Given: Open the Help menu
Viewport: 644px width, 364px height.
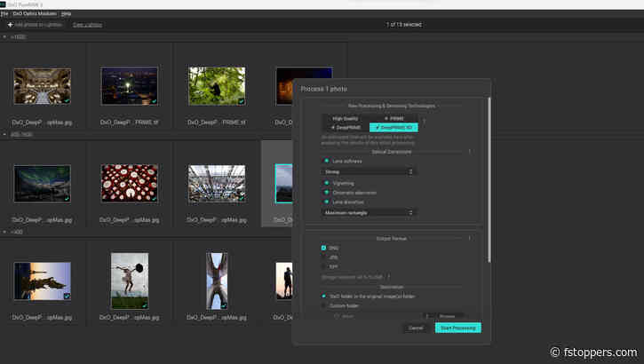Looking at the screenshot, I should pyautogui.click(x=66, y=14).
